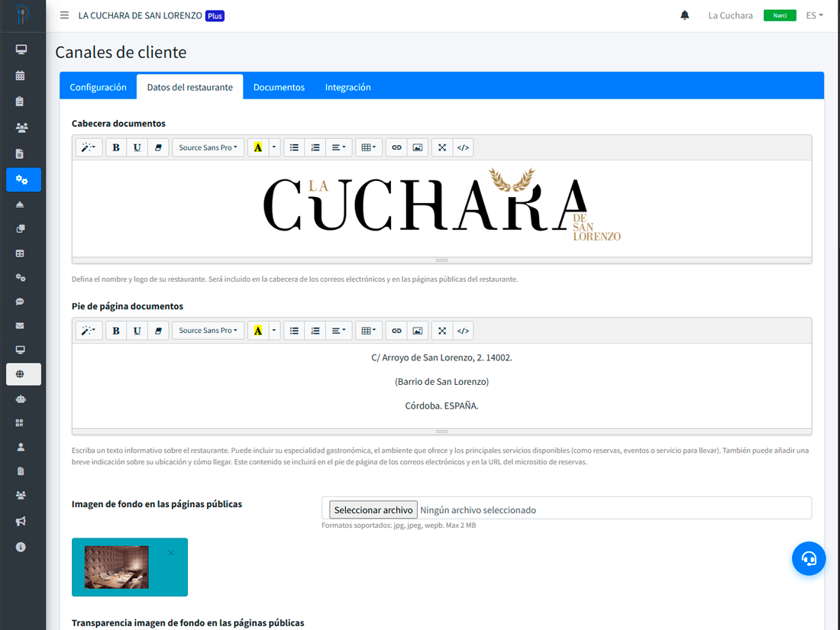Open the info circle icon in sidebar
The width and height of the screenshot is (840, 630).
[21, 547]
